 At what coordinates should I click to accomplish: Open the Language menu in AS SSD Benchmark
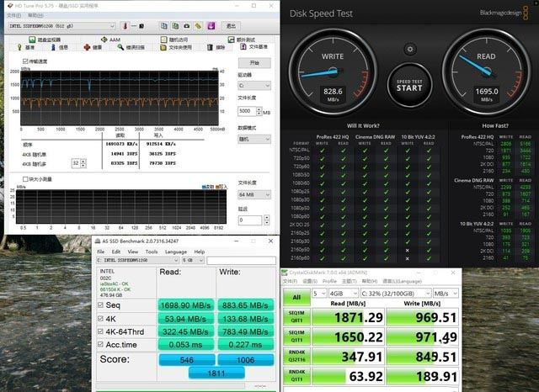176,252
